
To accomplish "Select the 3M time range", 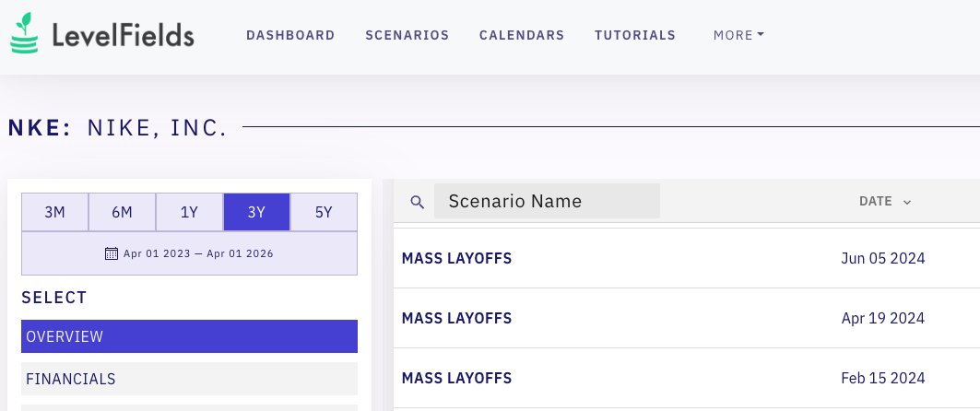I will pos(55,212).
